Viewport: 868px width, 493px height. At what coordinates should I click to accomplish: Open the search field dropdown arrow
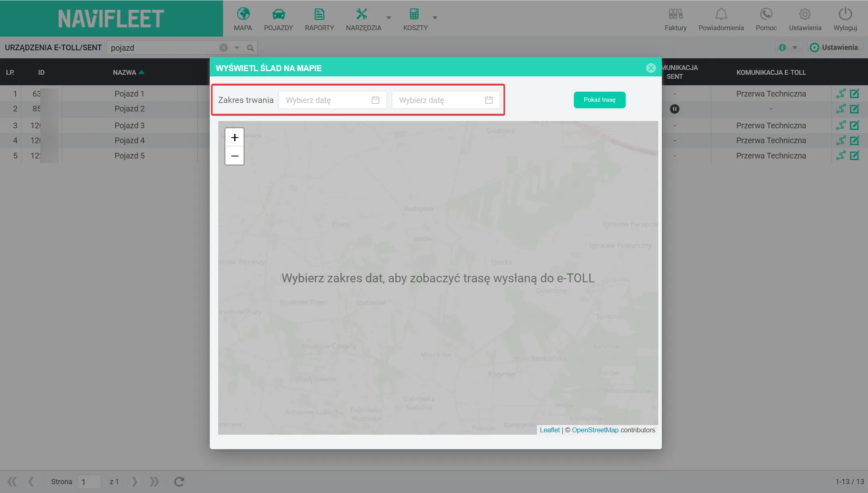[x=237, y=48]
